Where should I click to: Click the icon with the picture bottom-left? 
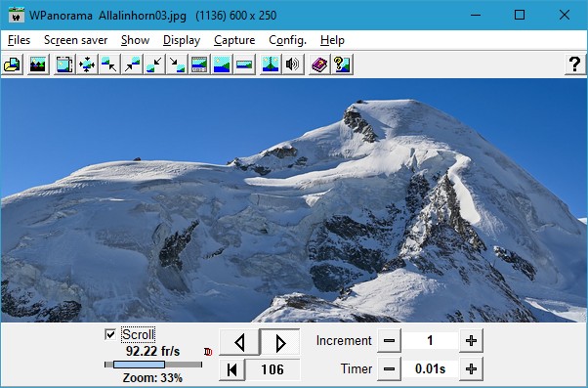click(154, 65)
